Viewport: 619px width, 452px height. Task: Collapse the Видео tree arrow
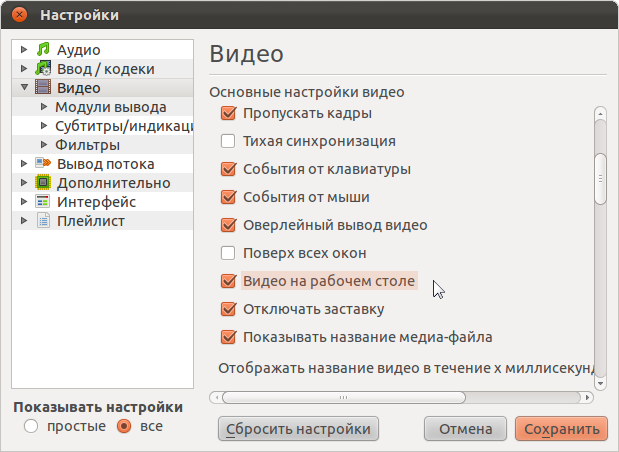tap(24, 87)
